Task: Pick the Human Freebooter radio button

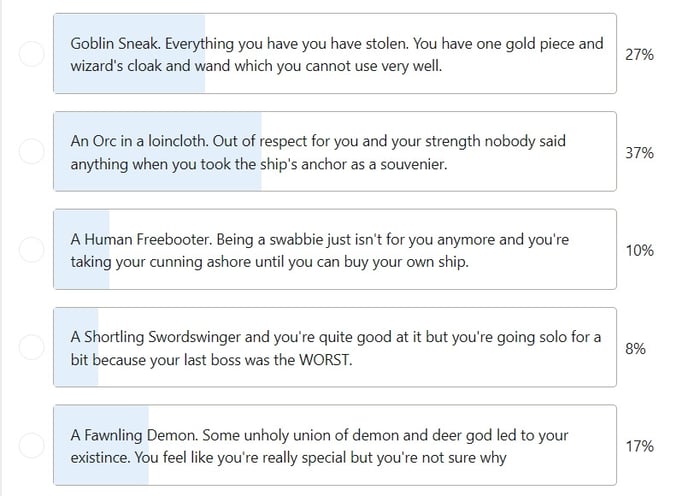Action: tap(31, 249)
